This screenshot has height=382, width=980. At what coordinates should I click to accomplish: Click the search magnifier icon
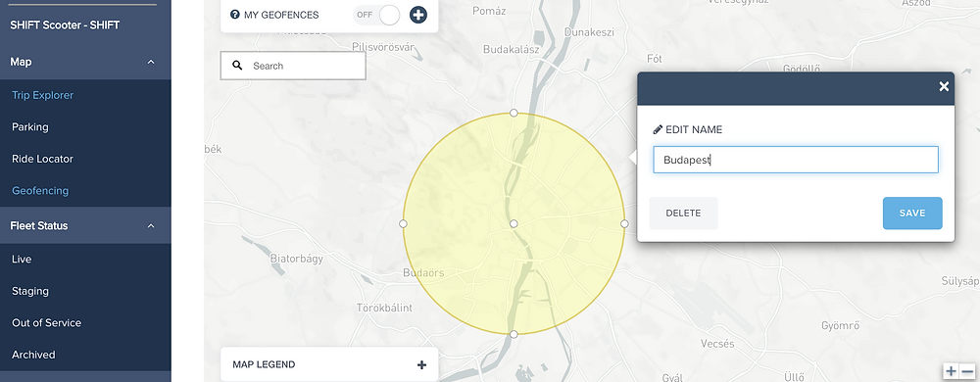coord(237,66)
